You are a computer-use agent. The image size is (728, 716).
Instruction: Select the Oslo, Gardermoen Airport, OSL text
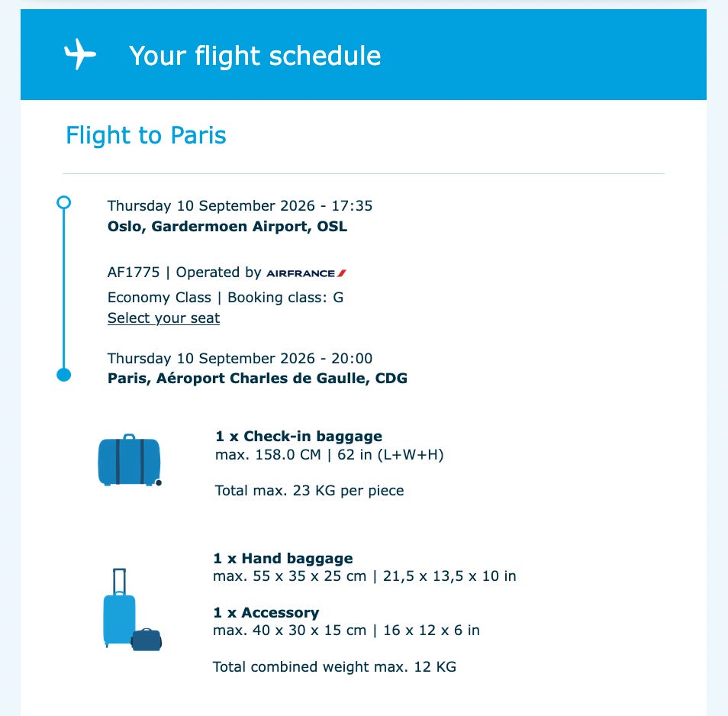[227, 227]
